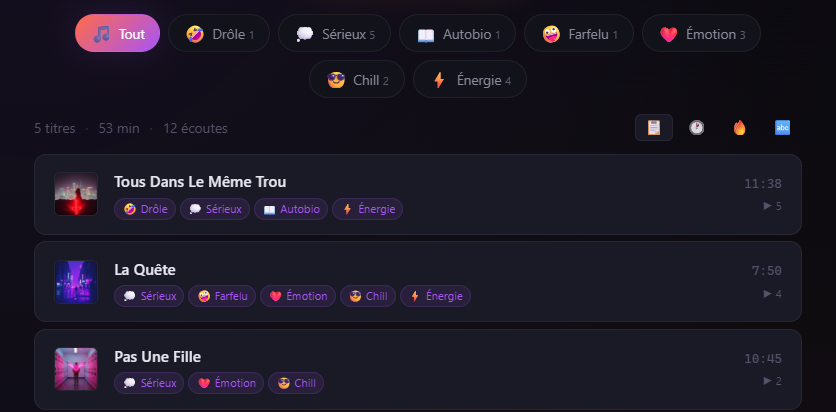Toggle the Farfelu filter chip

[578, 34]
